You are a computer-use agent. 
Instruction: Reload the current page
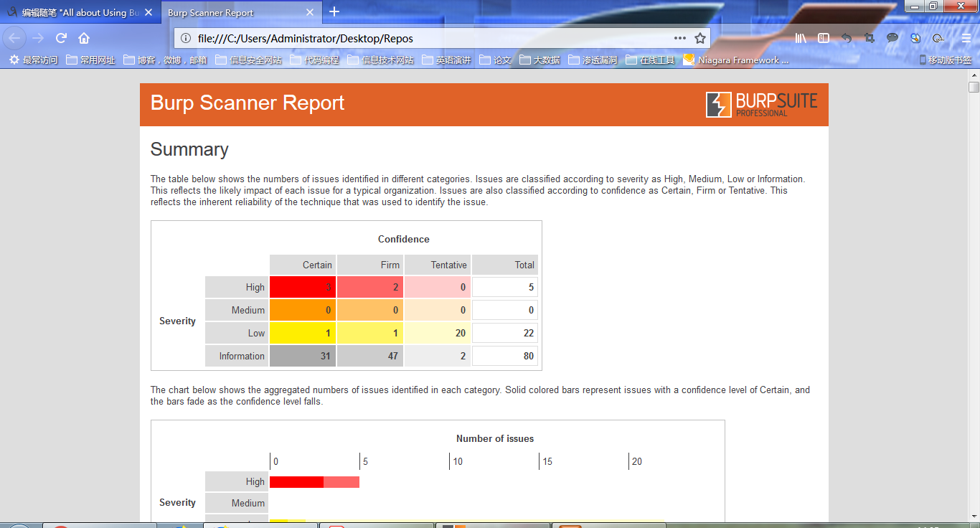(x=62, y=38)
